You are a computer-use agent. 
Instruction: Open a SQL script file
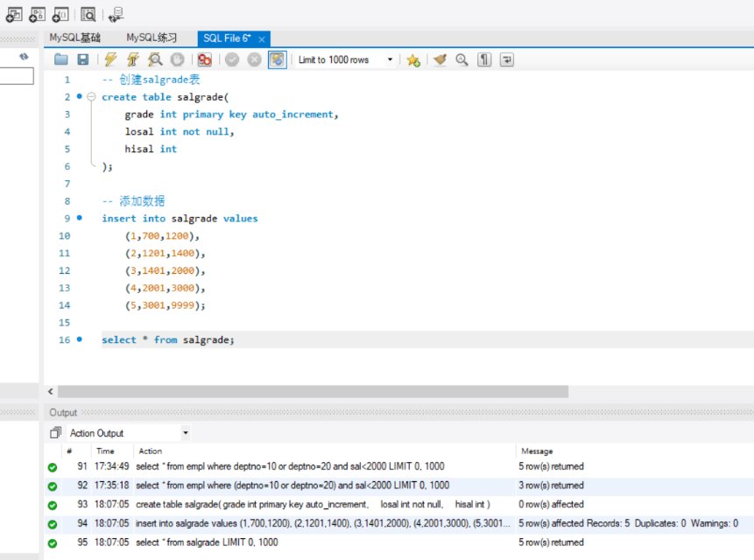60,59
